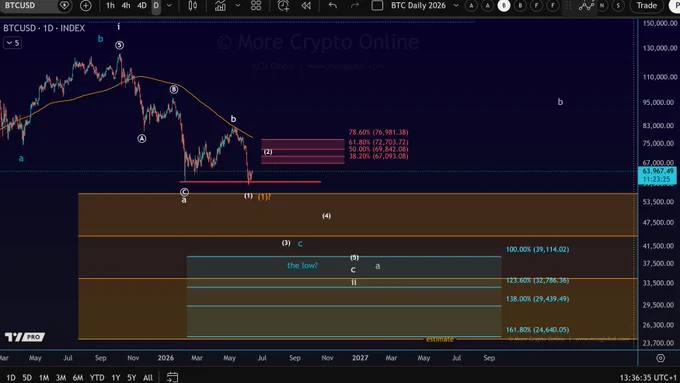Open the Trade button

pyautogui.click(x=646, y=6)
